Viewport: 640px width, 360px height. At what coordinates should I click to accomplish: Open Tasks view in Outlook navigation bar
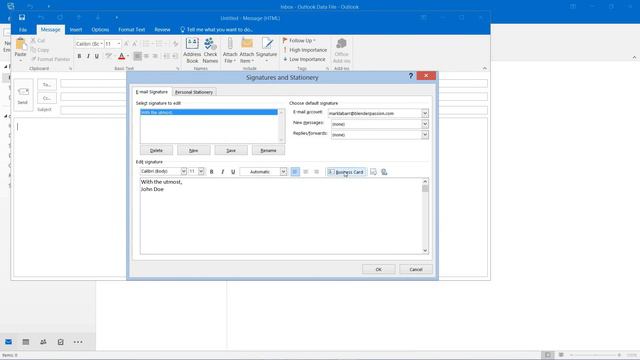(60, 342)
